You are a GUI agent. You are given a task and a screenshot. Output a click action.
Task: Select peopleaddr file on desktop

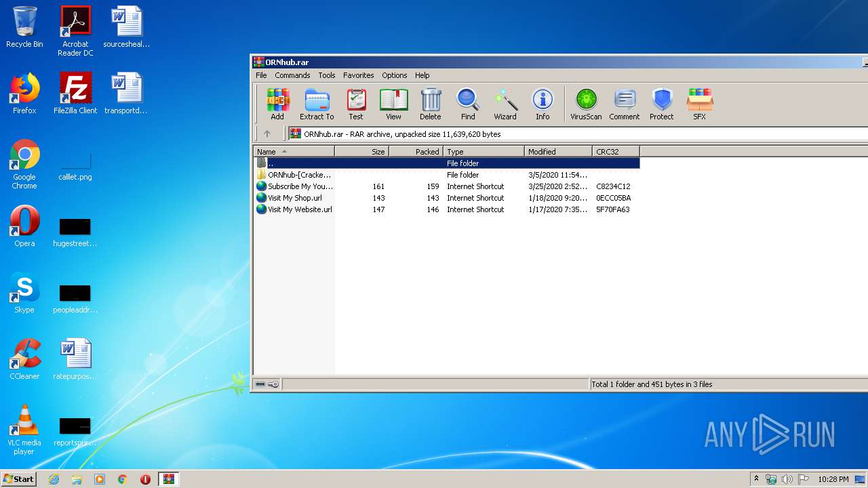(75, 298)
